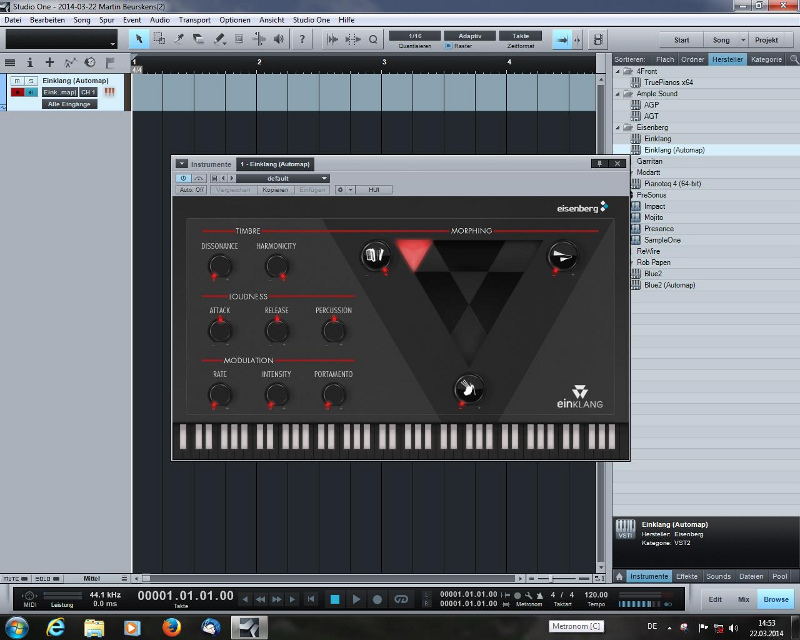Toggle the loop button in transport

(401, 599)
